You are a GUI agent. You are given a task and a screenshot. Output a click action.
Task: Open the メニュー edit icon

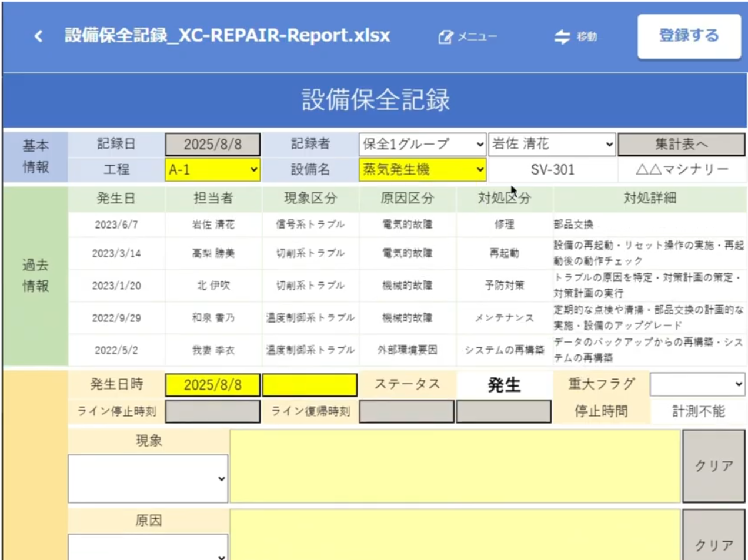(445, 37)
